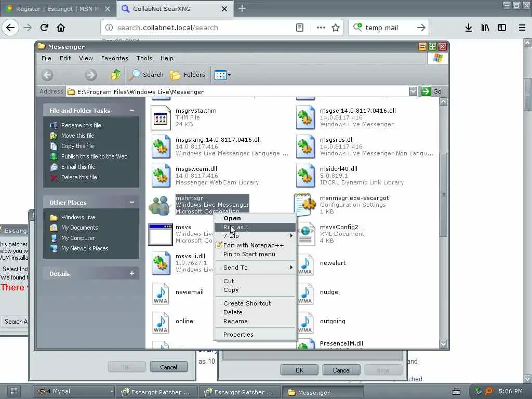Expand the Details panel
Image resolution: width=532 pixels, height=399 pixels.
click(x=132, y=273)
